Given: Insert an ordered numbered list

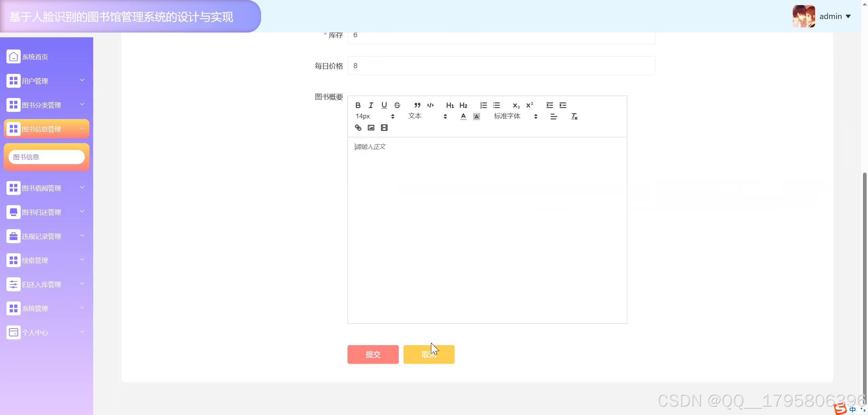Looking at the screenshot, I should 484,105.
